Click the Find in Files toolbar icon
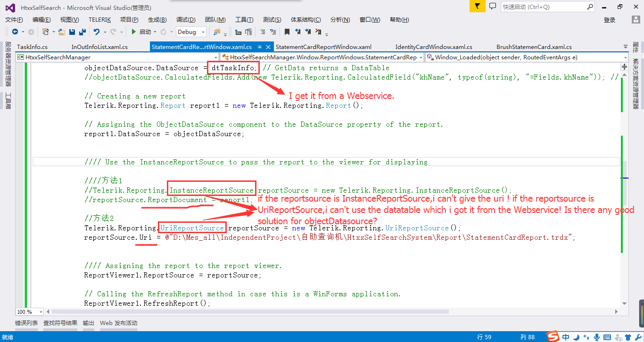Screen dimensions: 644x342 pos(217,32)
